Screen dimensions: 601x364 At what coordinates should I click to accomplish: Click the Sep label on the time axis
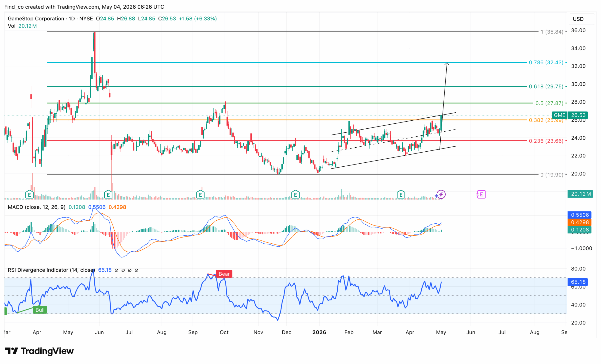point(193,332)
